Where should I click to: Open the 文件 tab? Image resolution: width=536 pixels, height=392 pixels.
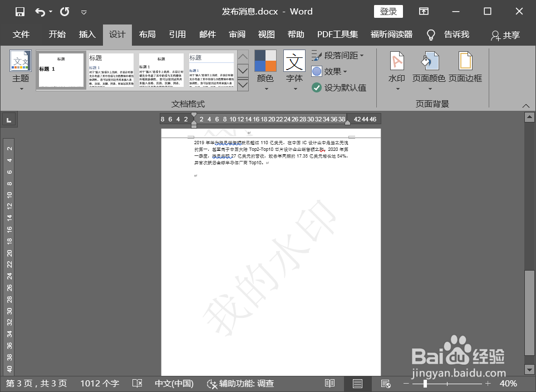click(x=21, y=35)
